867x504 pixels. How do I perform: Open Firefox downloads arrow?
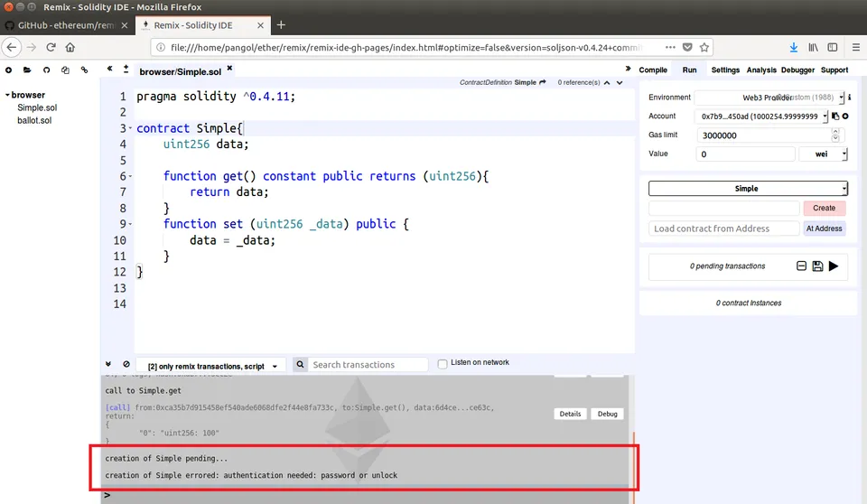pos(794,48)
